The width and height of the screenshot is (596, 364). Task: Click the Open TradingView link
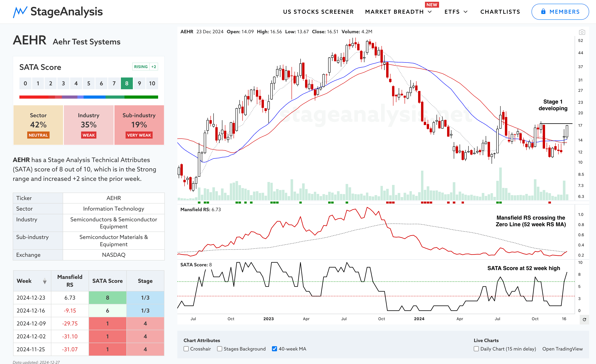562,349
